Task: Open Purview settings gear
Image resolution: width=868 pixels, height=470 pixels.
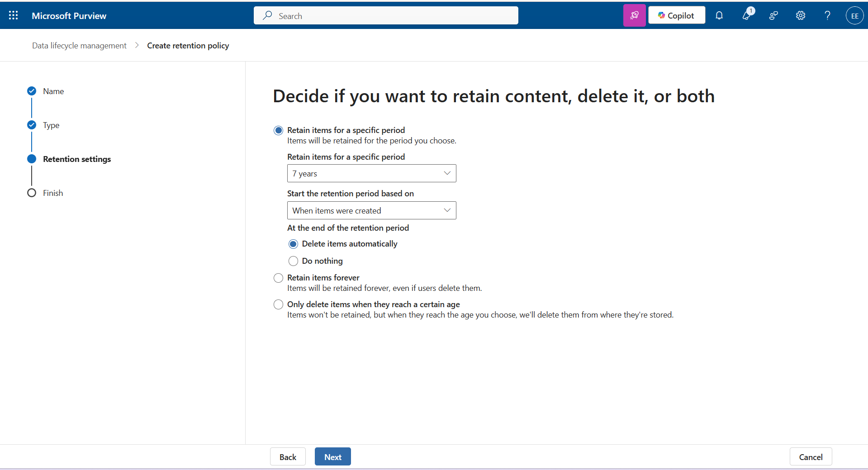Action: (x=800, y=15)
